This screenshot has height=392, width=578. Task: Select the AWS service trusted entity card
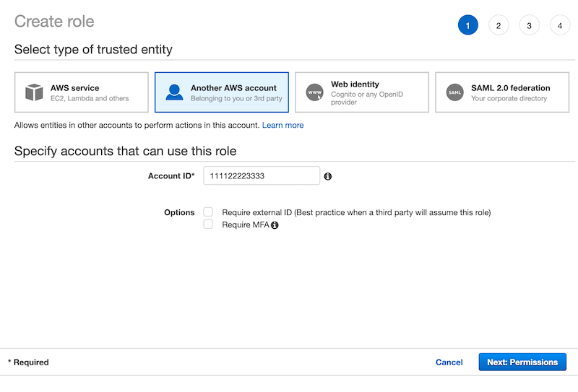pyautogui.click(x=82, y=92)
